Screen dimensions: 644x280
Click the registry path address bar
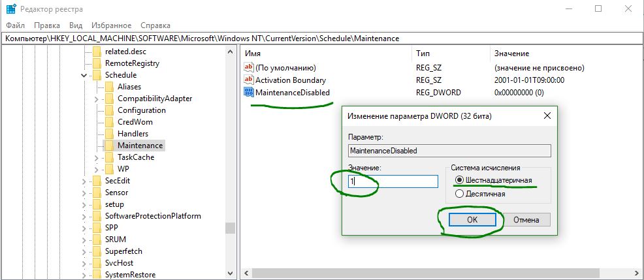(322, 38)
